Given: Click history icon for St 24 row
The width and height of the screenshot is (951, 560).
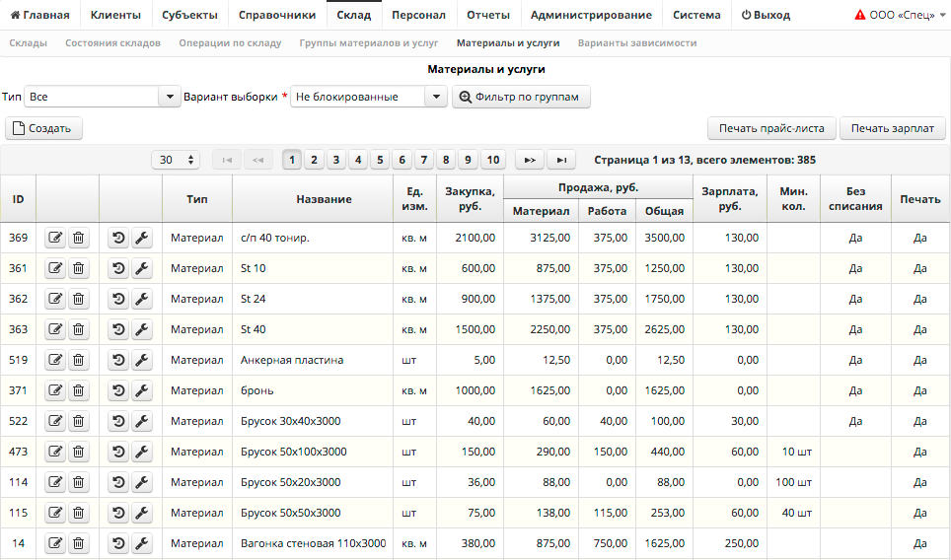Looking at the screenshot, I should (118, 299).
